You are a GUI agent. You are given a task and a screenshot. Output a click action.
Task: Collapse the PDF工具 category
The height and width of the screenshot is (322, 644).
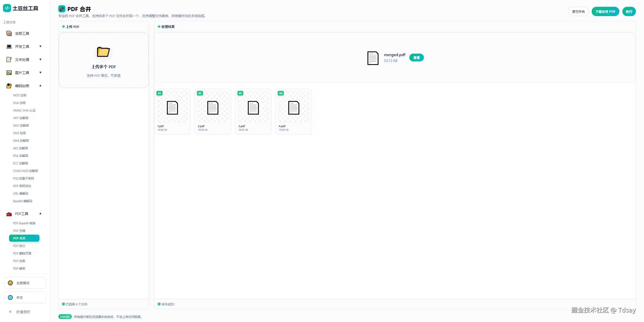[x=40, y=213]
